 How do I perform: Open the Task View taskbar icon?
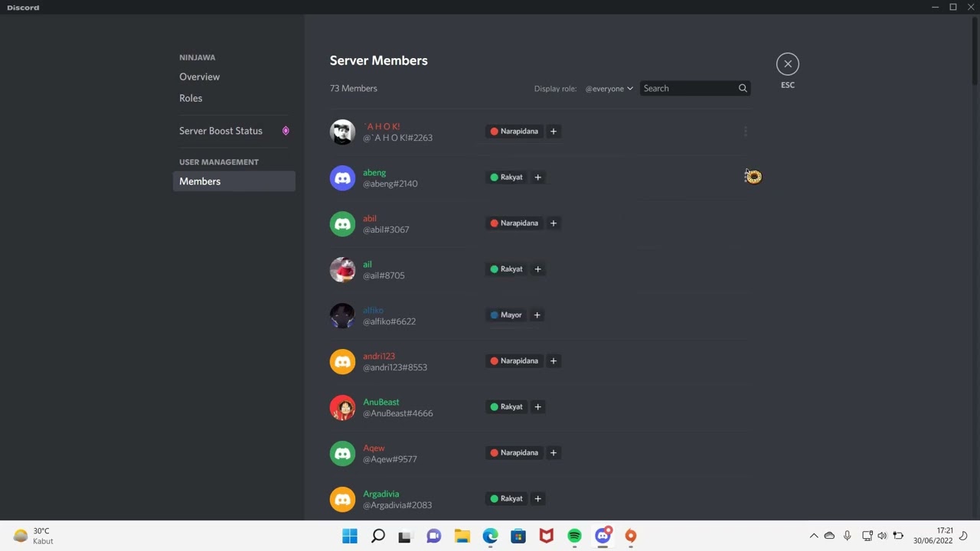[405, 536]
